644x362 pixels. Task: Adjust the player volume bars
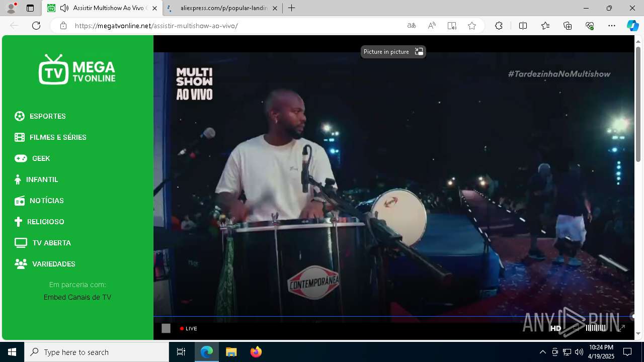[596, 328]
